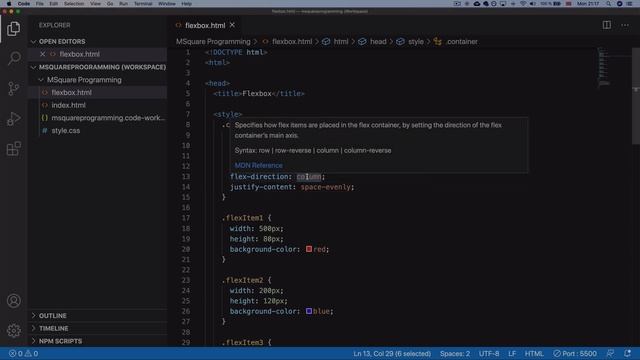Screen dimensions: 640x360
Task: Click the .container breadcrumb segment
Action: (462, 42)
